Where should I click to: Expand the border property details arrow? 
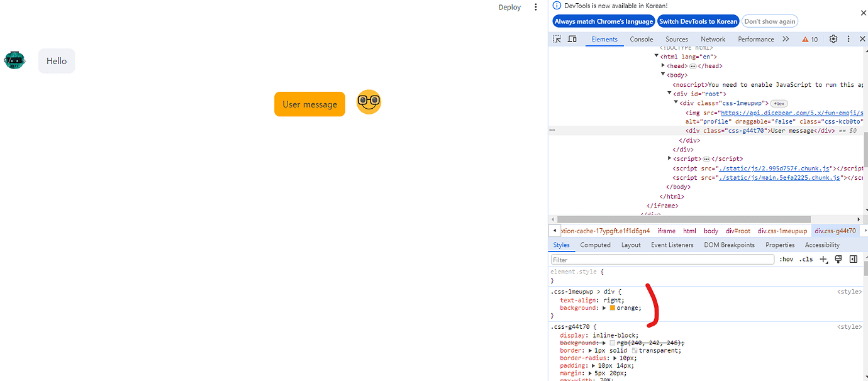(x=589, y=350)
